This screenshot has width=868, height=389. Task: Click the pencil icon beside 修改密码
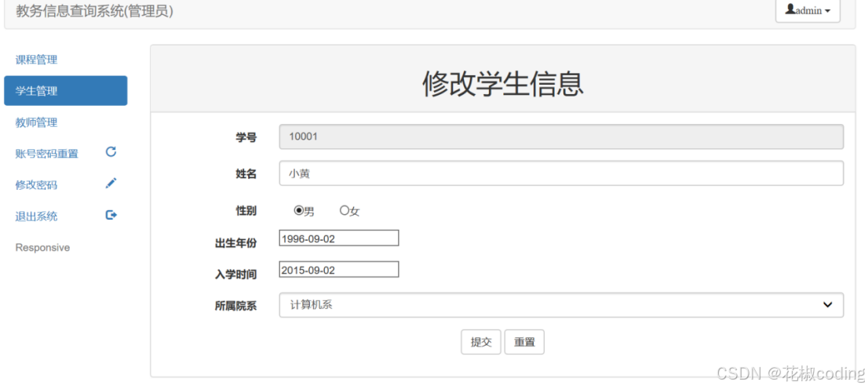pyautogui.click(x=111, y=184)
